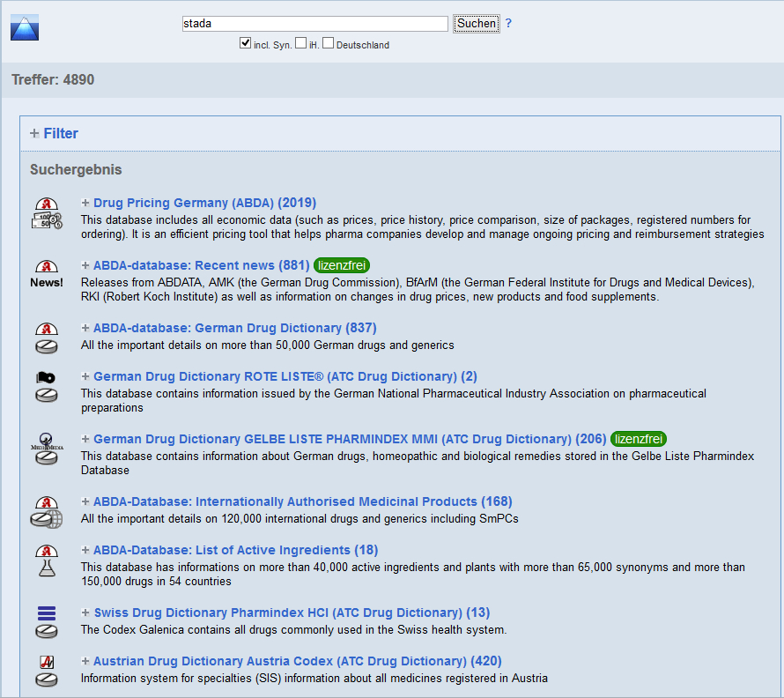
Task: Expand Drug Pricing Germany (ABDA) plus sign
Action: tap(85, 203)
